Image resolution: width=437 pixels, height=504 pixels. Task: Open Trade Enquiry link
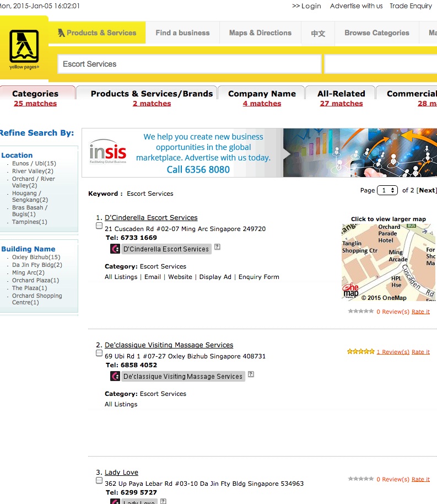[411, 6]
